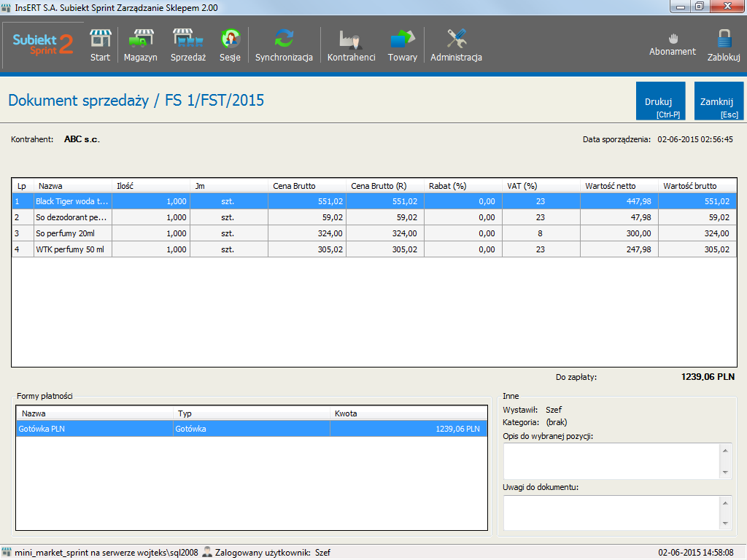747x560 pixels.
Task: Click the 447,98 net value cell
Action: [620, 201]
